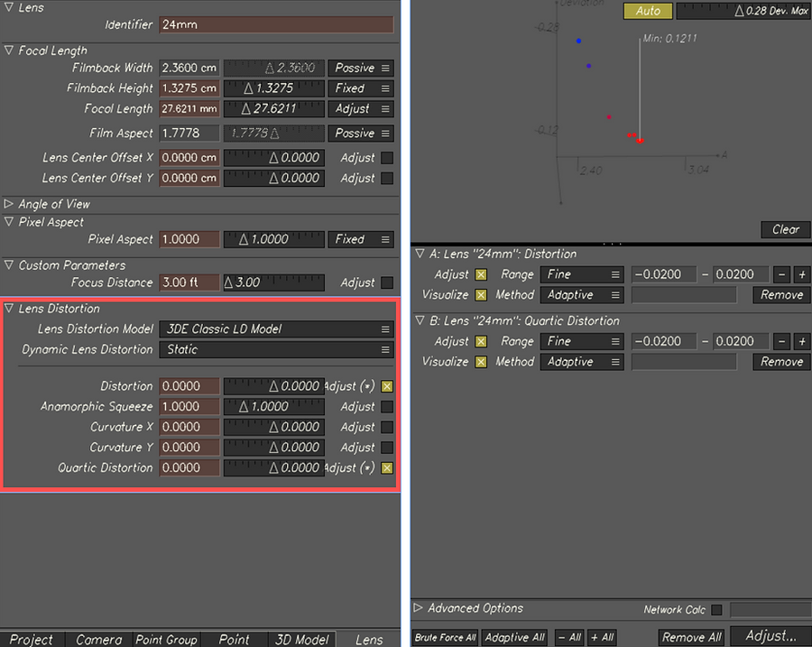This screenshot has width=812, height=647.
Task: Narrow parameter A range with minus button
Action: coord(781,274)
